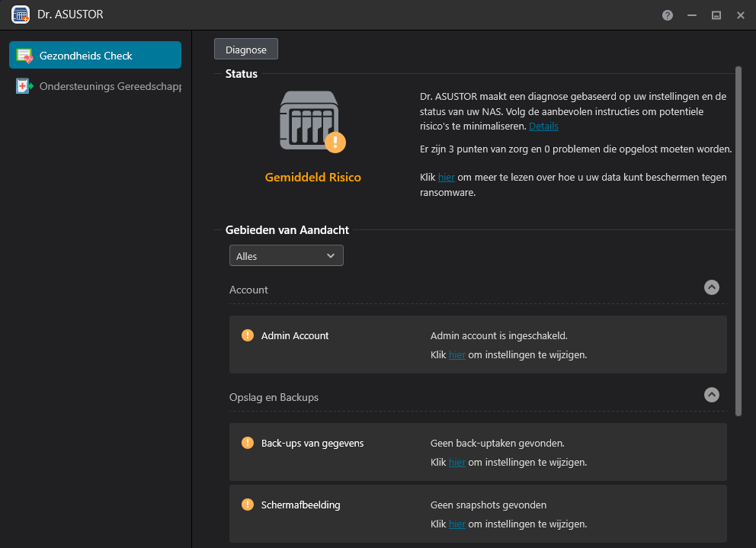756x548 pixels.
Task: Click 'Admin account is ingeschakeld.' message
Action: point(498,336)
